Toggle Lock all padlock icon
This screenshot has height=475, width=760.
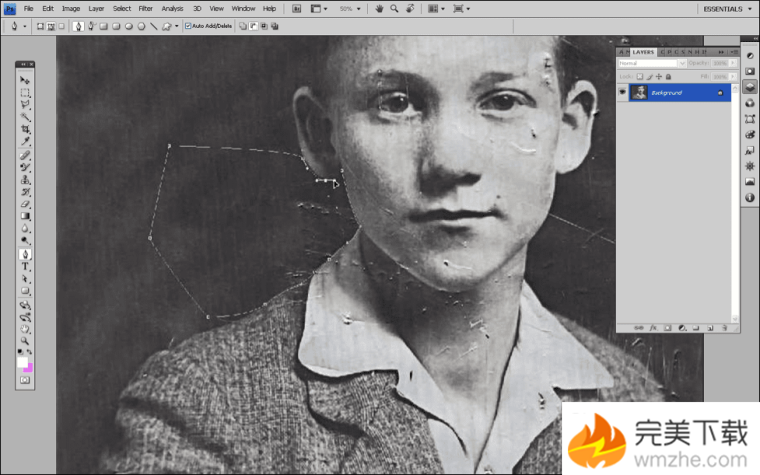668,77
